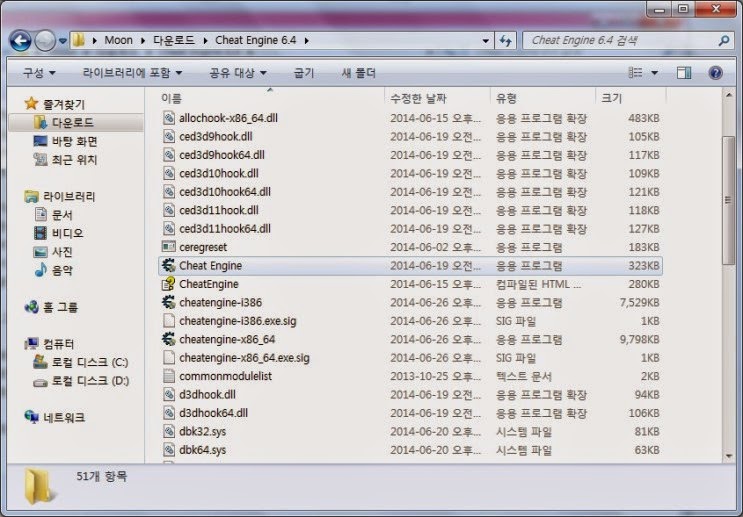Select the ced3d11hook64.dll file icon

tap(169, 228)
